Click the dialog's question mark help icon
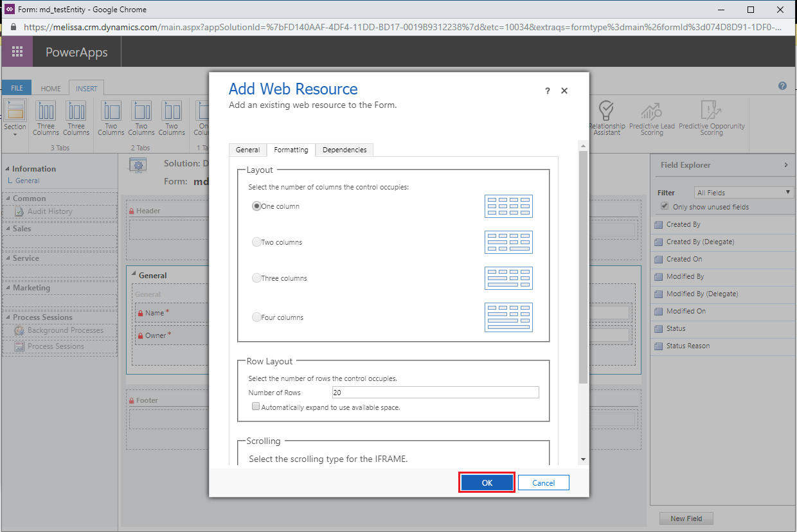The height and width of the screenshot is (532, 797). (x=548, y=91)
